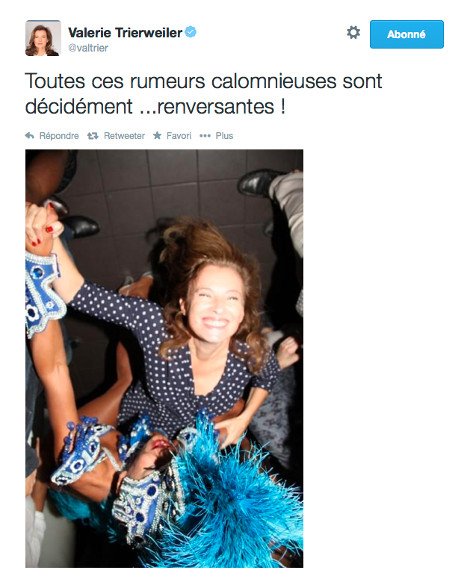Open the gear settings icon

pos(353,33)
